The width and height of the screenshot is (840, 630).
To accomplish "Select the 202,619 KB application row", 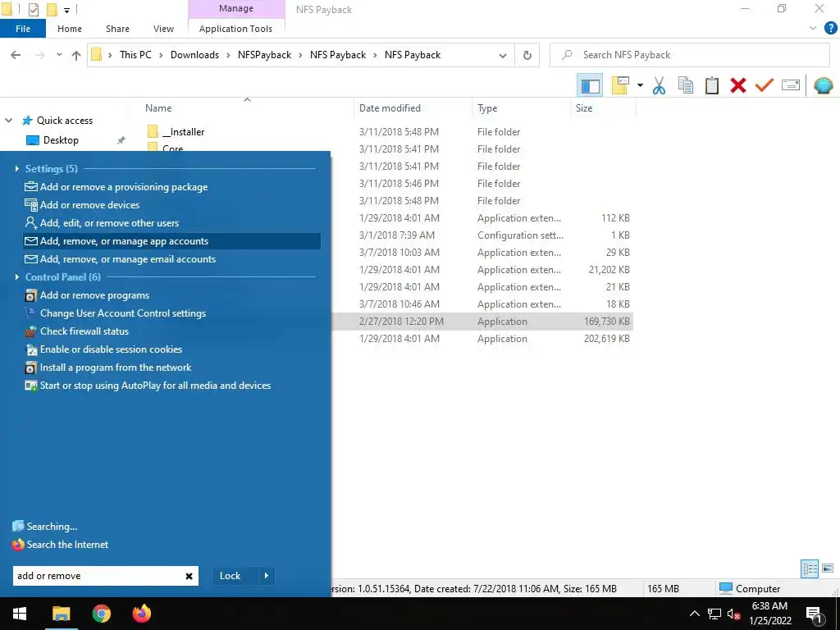I will click(x=482, y=339).
